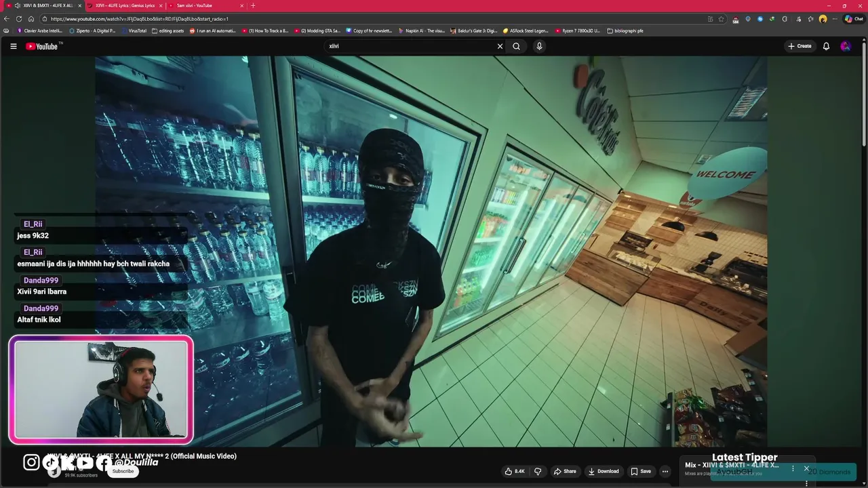This screenshot has width=868, height=488.
Task: Open the Create menu
Action: [x=800, y=46]
